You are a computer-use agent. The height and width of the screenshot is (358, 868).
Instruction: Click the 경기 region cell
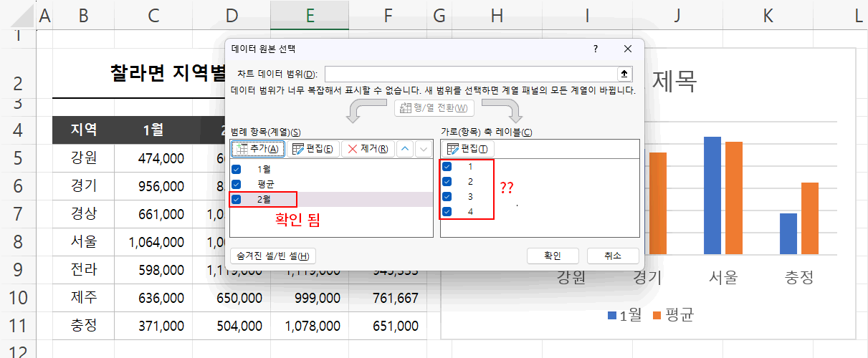(x=83, y=186)
